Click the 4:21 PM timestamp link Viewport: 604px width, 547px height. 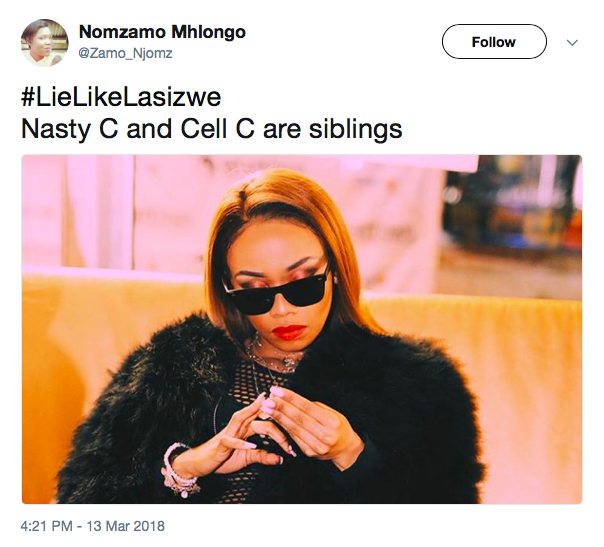click(x=46, y=526)
